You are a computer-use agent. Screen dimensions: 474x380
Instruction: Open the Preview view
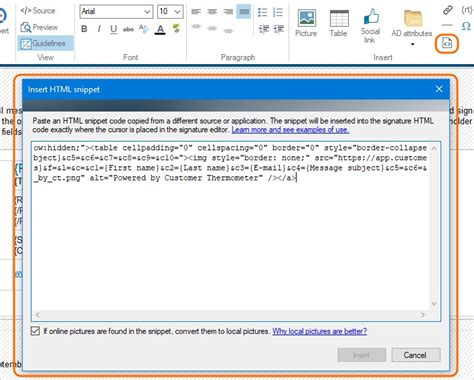pyautogui.click(x=39, y=27)
